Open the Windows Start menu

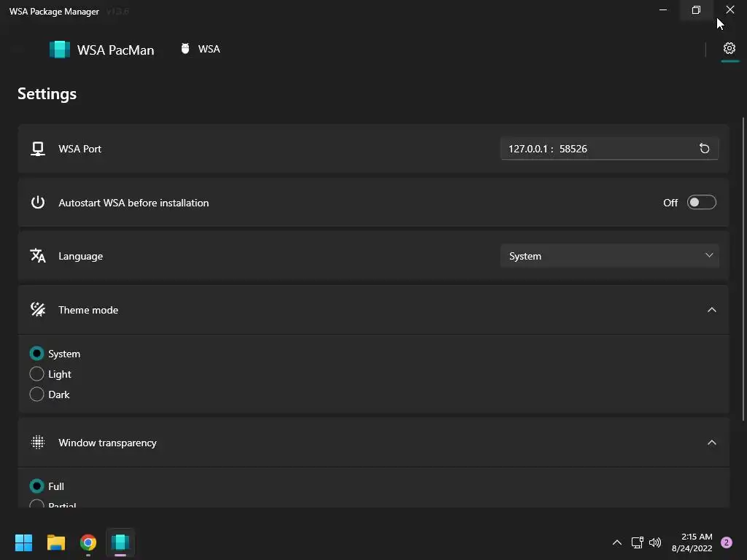23,542
